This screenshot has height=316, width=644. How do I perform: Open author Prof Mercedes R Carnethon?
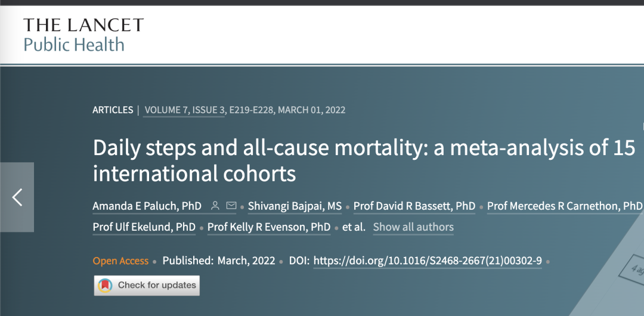[565, 206]
